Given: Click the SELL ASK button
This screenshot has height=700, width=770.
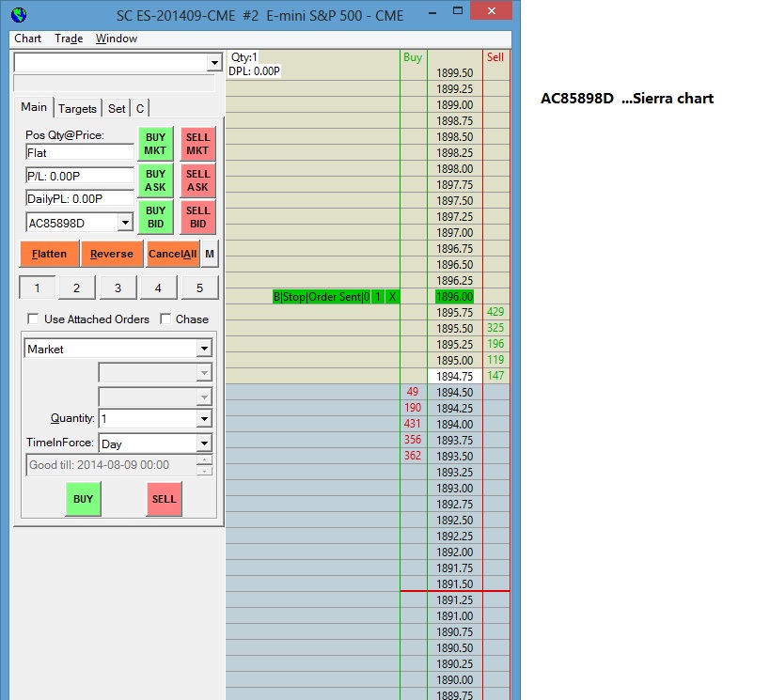Looking at the screenshot, I should tap(197, 180).
